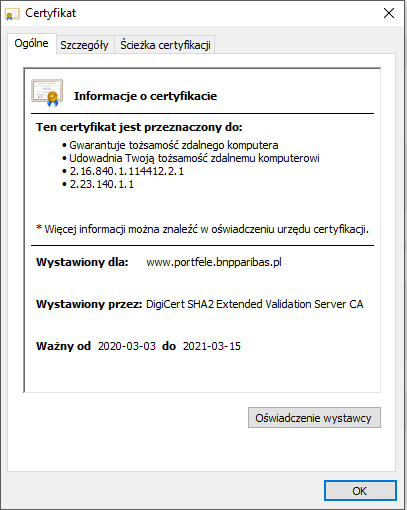Click the Wystawiony przez label
The height and width of the screenshot is (510, 407).
[x=89, y=304]
